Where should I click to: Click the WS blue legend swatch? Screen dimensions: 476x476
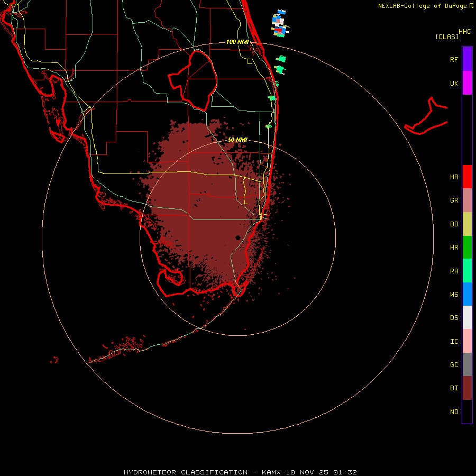point(467,294)
